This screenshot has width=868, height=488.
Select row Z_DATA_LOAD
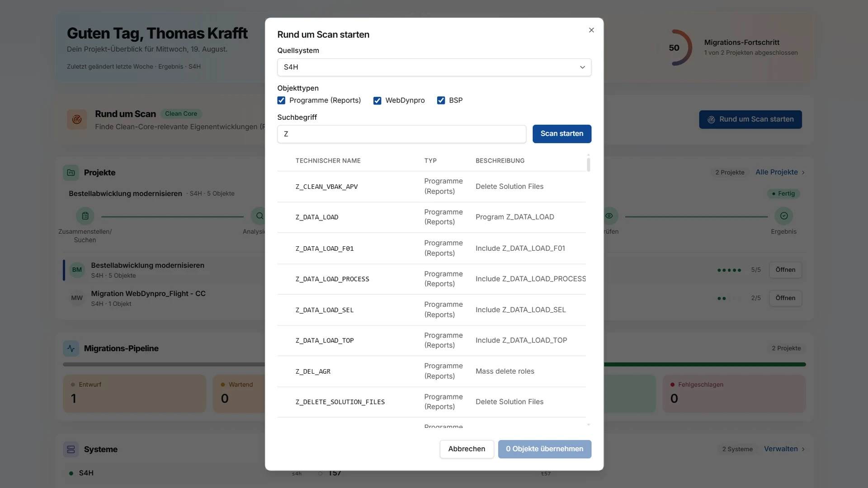click(x=431, y=217)
